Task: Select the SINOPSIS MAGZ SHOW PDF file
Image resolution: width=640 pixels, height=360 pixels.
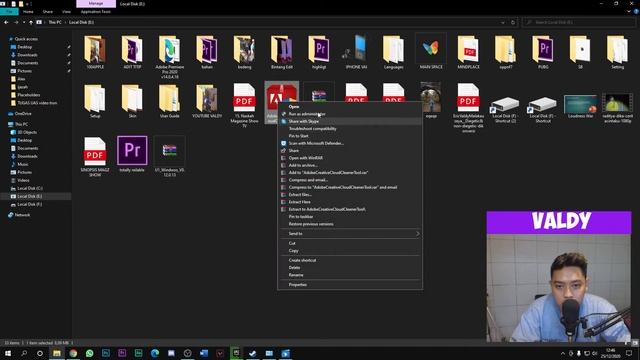Action: [95, 157]
